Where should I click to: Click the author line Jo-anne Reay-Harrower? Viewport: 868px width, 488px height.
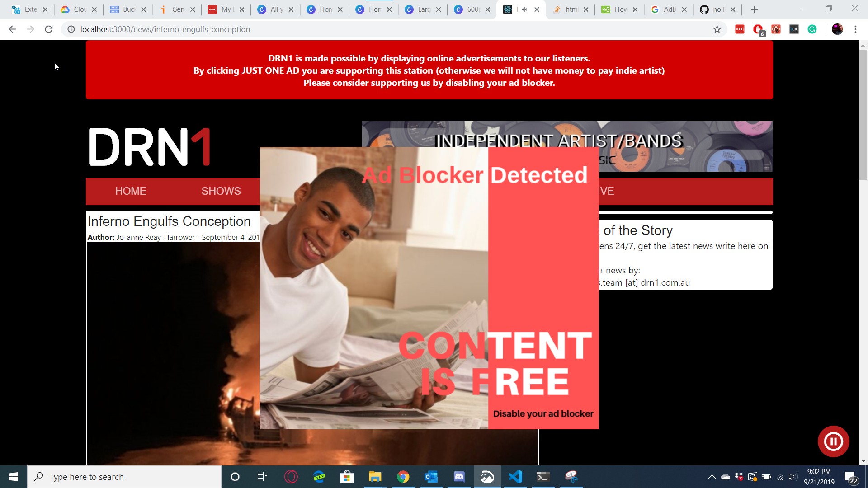tap(173, 237)
